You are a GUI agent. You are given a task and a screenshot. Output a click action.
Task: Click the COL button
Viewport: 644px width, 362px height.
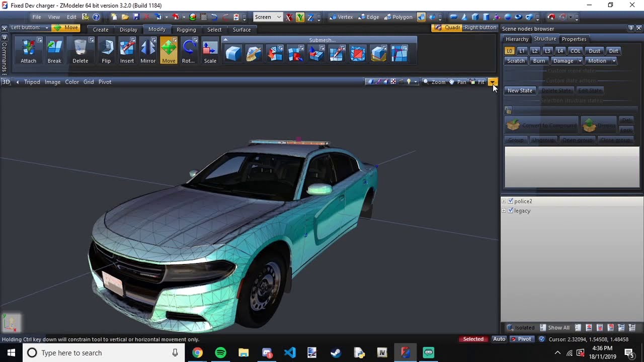(x=576, y=51)
